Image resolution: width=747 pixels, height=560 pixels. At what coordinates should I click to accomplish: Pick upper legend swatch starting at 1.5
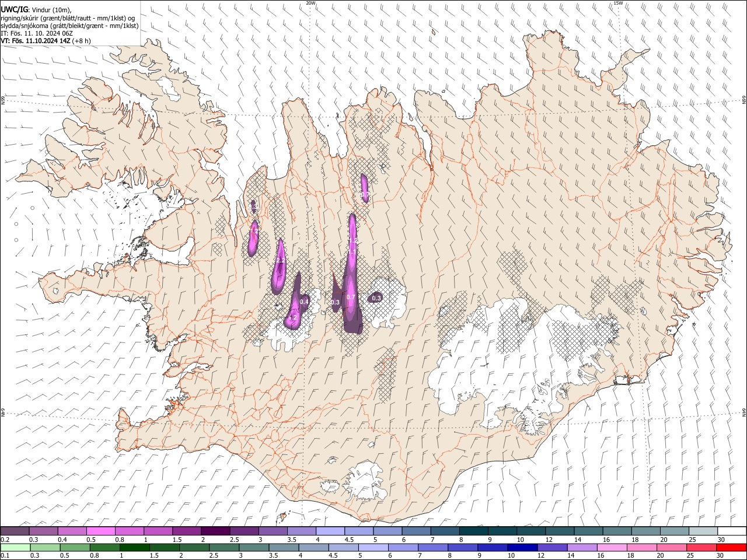(186, 531)
